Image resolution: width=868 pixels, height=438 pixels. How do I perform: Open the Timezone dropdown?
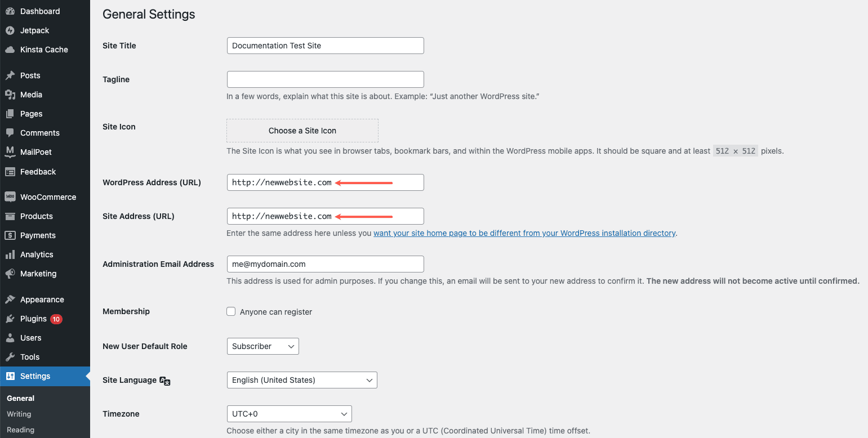click(x=289, y=414)
